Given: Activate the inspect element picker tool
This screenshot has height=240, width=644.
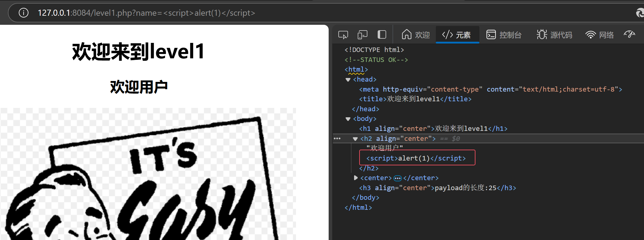Looking at the screenshot, I should click(343, 35).
